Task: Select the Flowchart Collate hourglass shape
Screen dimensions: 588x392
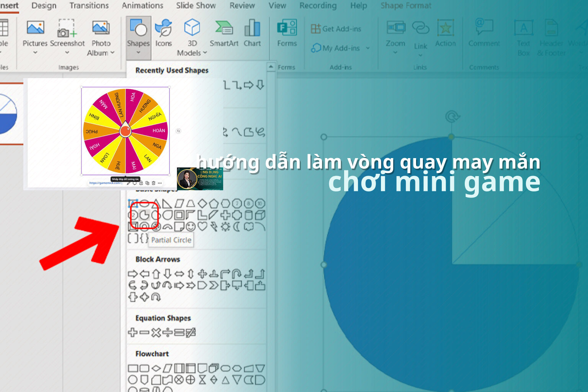Action: coord(202,380)
